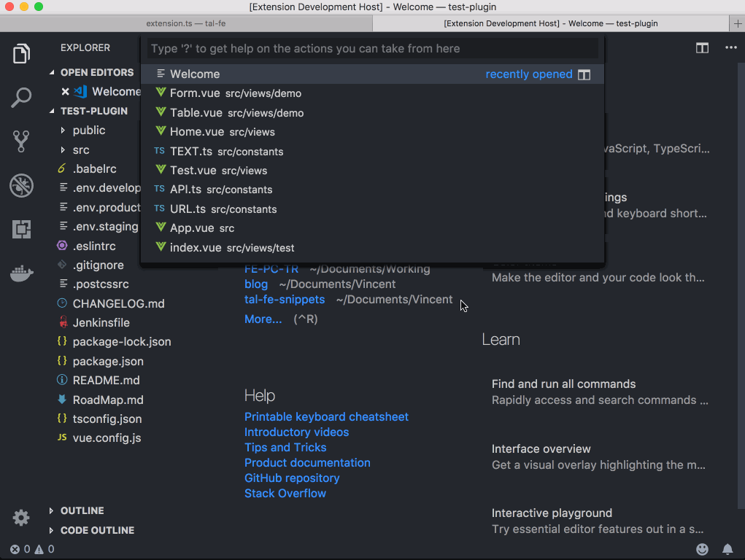Open Interactive playground item
This screenshot has height=560, width=745.
click(552, 513)
